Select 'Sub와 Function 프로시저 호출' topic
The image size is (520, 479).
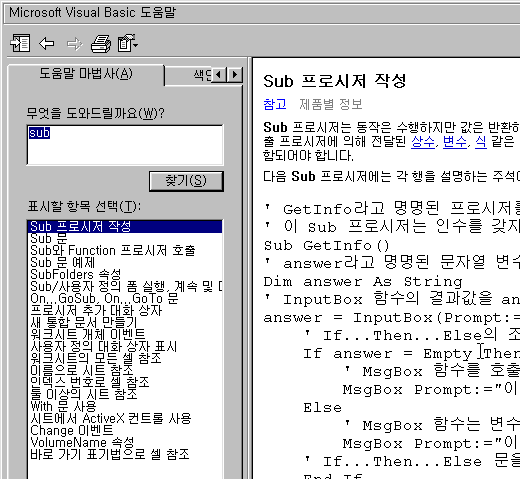tap(113, 250)
